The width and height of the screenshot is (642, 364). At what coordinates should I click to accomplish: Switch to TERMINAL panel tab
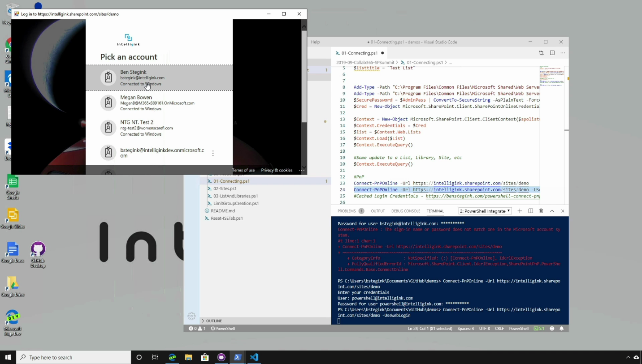435,211
